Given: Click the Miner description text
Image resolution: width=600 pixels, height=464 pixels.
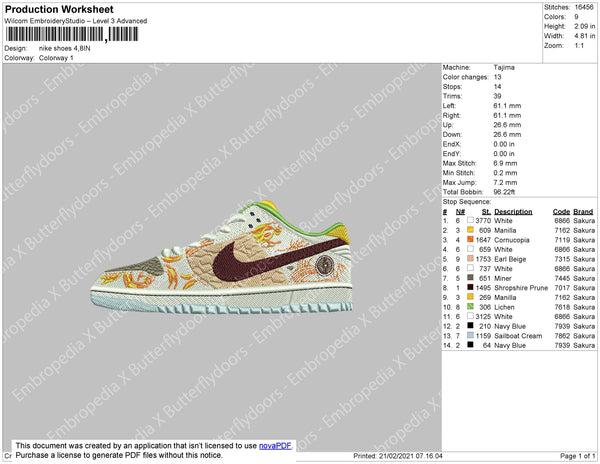Looking at the screenshot, I should tap(503, 278).
